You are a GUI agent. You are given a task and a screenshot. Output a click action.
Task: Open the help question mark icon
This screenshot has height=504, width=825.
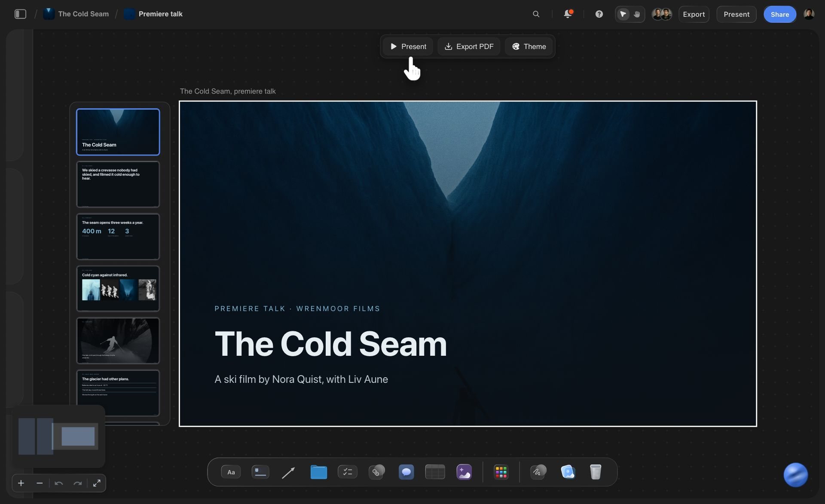[599, 14]
